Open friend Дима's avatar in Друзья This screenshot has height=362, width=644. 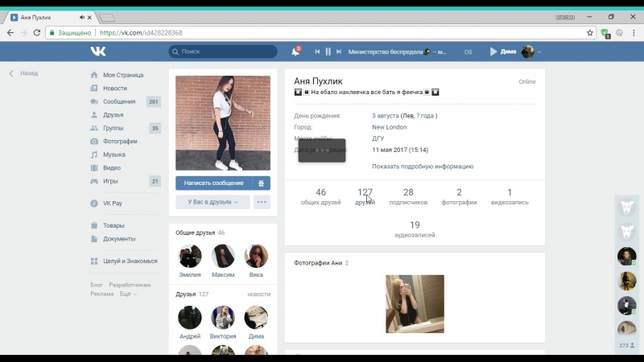pos(256,317)
